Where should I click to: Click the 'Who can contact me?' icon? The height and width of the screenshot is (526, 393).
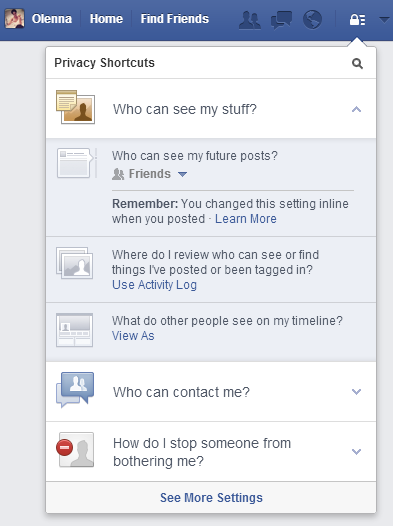pos(75,389)
